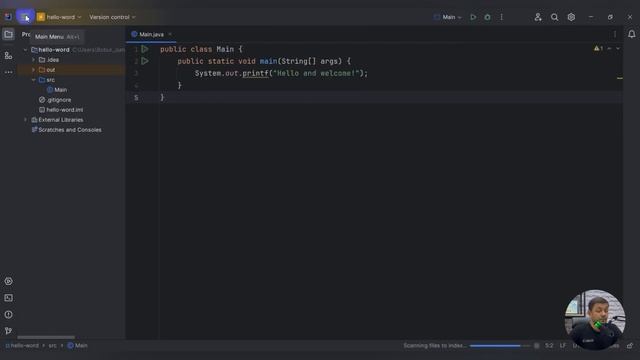
Task: Open the Problems tool window icon
Action: (x=8, y=315)
